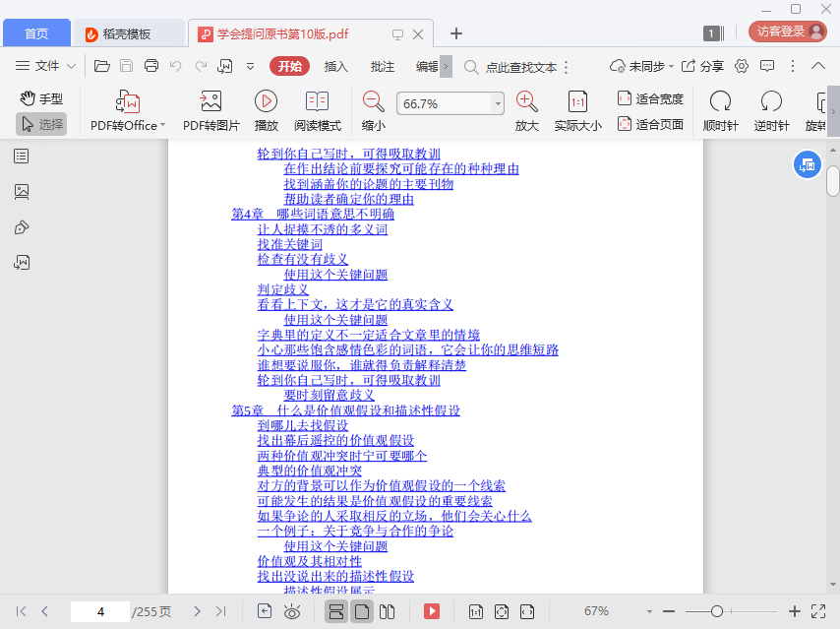840x629 pixels.
Task: Click the search text field 点此查找文本
Action: [x=520, y=68]
